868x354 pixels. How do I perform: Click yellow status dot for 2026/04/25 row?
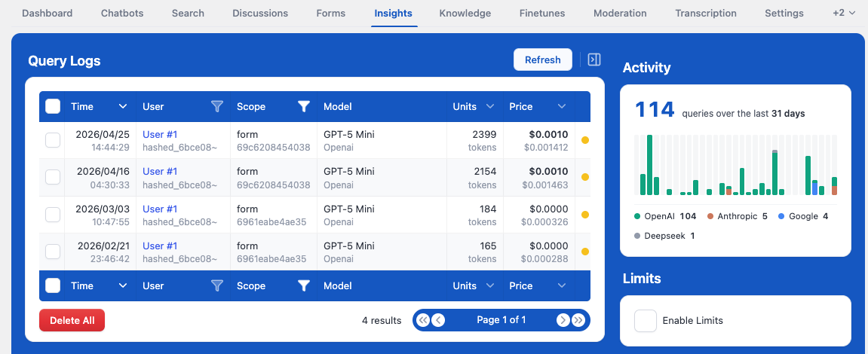tap(585, 141)
